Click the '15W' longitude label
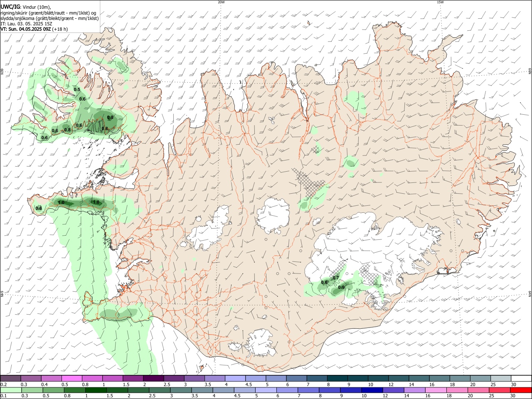Viewport: 532px width, 399px height. [440, 2]
